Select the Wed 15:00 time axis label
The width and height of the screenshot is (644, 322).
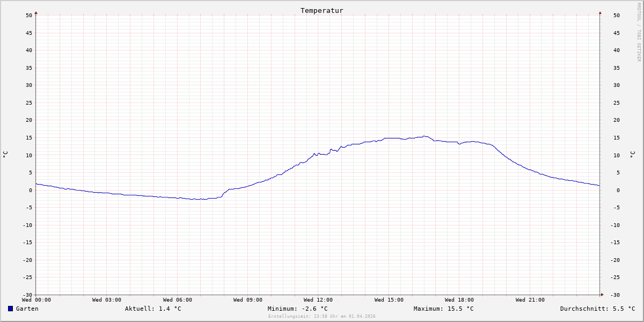389,300
